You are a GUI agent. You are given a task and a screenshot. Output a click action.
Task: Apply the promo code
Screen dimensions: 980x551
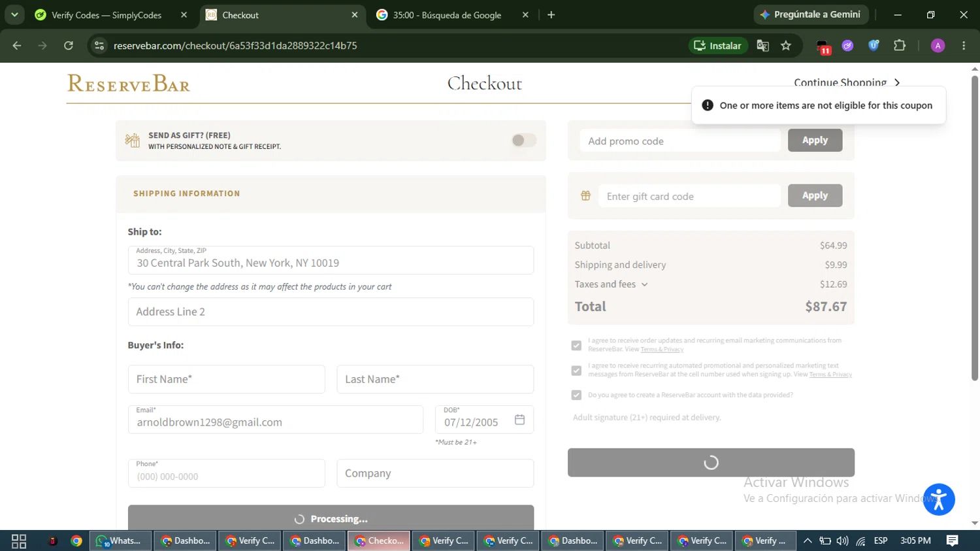(815, 140)
